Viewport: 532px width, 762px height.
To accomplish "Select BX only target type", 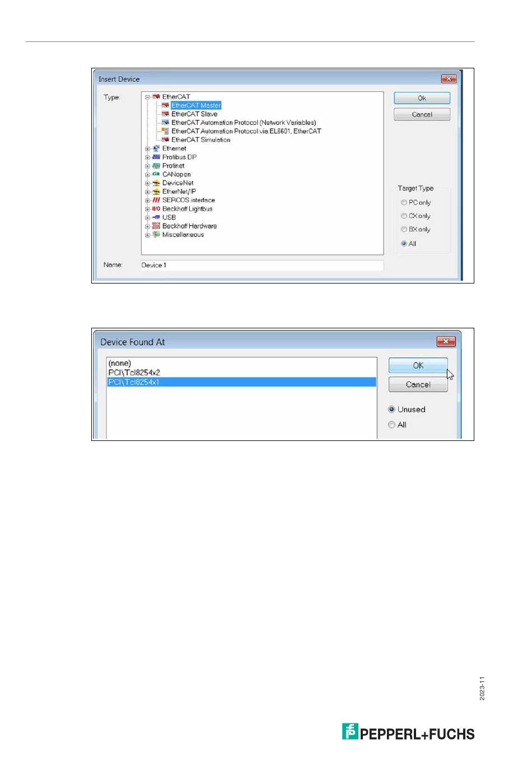I will (404, 229).
